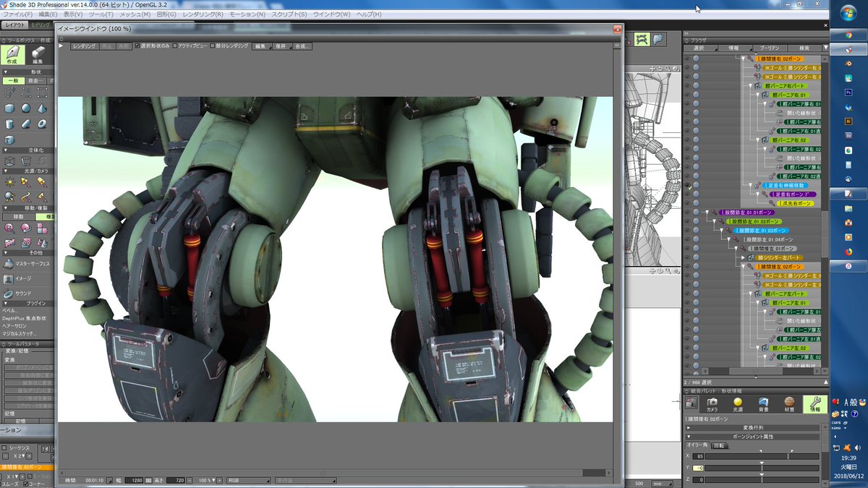Open the サウンド tool

tap(17, 294)
